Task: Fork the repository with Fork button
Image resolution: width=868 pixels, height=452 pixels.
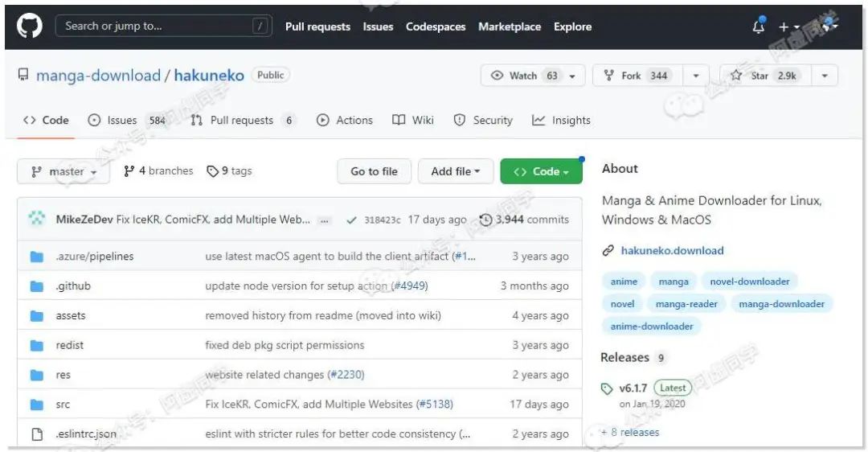Action: pos(637,76)
